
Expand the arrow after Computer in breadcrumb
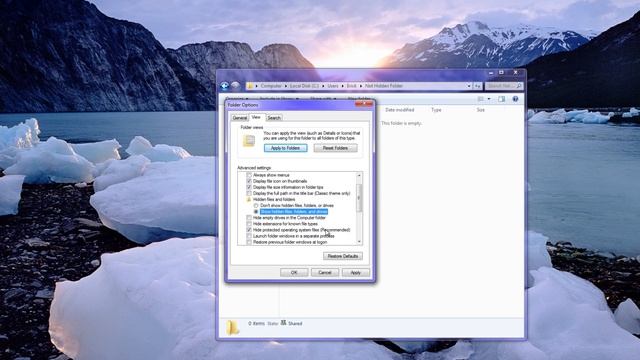pos(286,86)
